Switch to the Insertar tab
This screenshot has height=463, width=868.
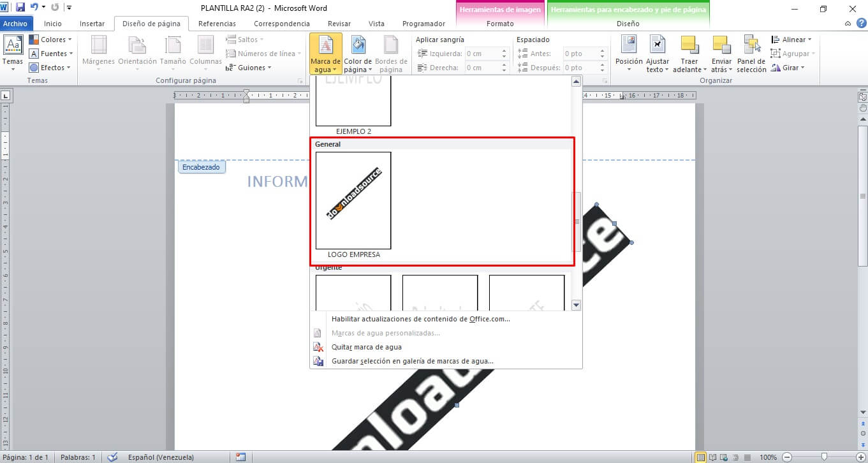pos(92,24)
